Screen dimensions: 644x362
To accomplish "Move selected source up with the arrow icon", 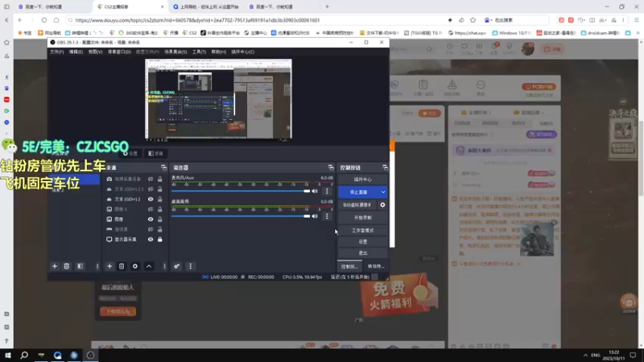I will (x=149, y=266).
